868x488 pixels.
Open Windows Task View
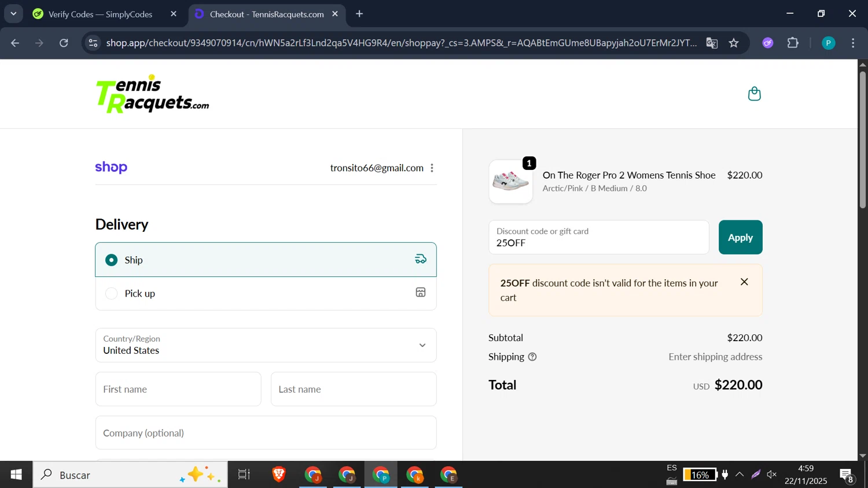pyautogui.click(x=244, y=475)
